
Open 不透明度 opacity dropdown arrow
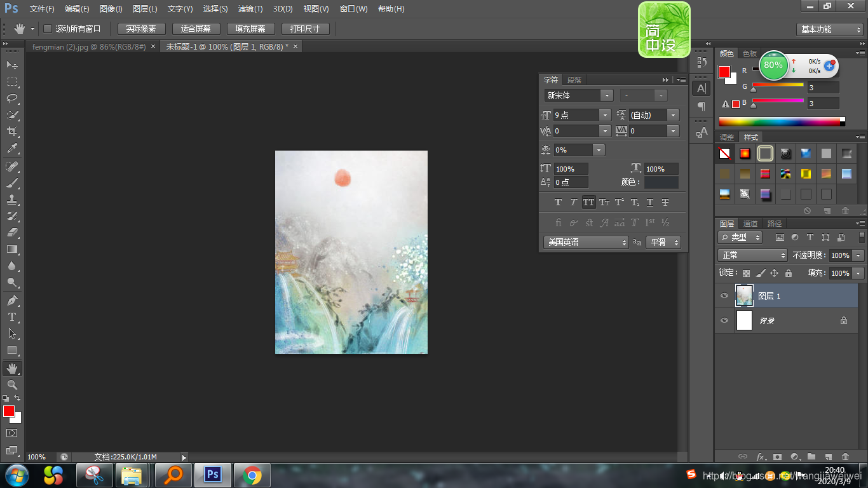pos(858,255)
